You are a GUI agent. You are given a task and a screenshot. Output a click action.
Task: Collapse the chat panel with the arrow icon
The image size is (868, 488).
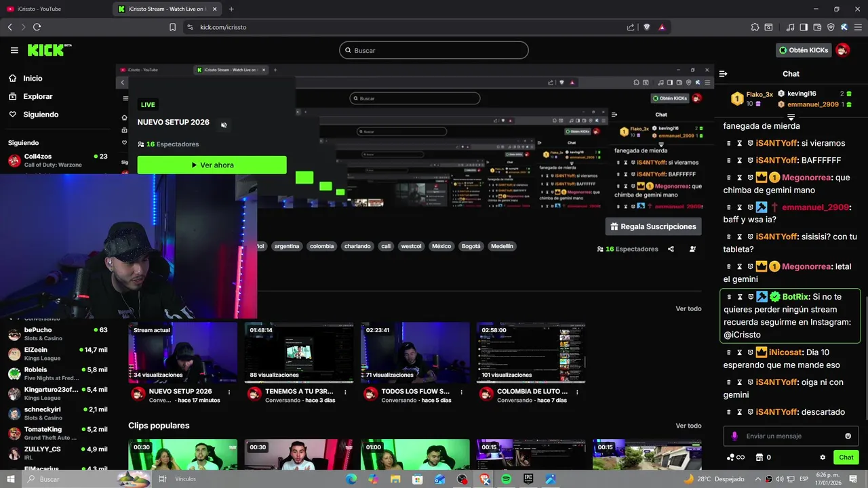pyautogui.click(x=723, y=74)
